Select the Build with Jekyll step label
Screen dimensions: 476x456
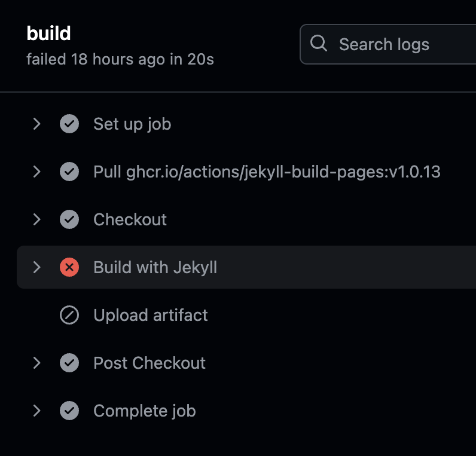coord(155,267)
